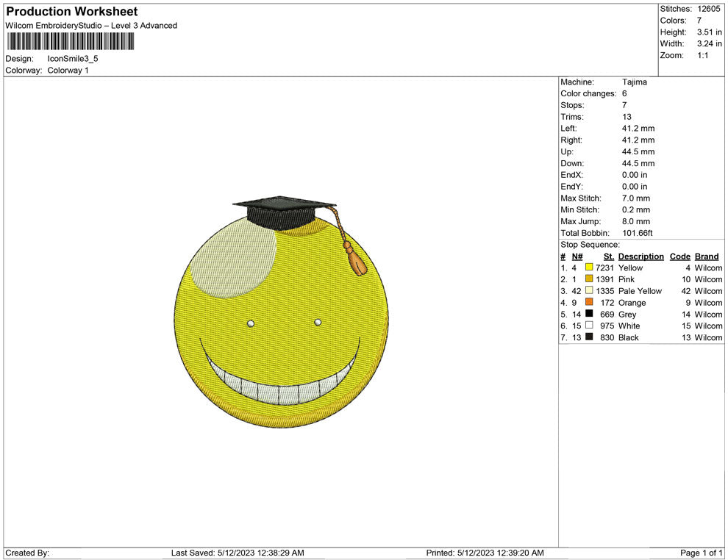Click the Pink thread color swatch

(x=589, y=279)
